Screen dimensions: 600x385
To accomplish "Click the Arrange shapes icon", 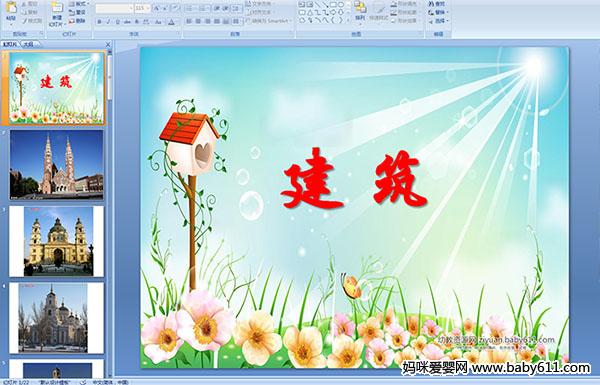I will (360, 10).
